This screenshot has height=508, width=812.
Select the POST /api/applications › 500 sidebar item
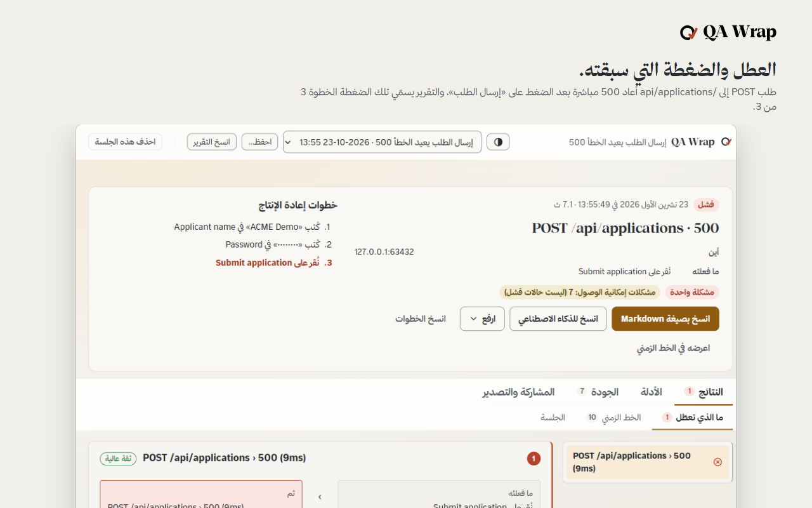tap(647, 462)
